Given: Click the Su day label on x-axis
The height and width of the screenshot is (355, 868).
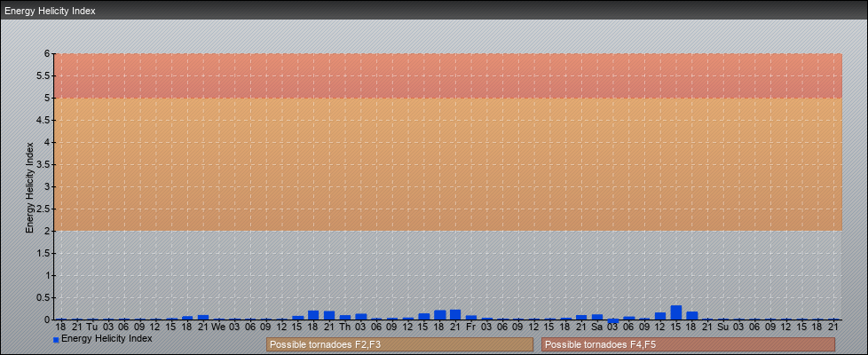Looking at the screenshot, I should pos(723,327).
